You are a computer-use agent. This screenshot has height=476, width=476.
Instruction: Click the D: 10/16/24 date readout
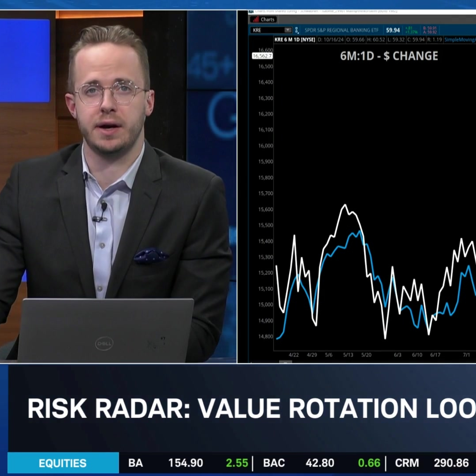331,40
